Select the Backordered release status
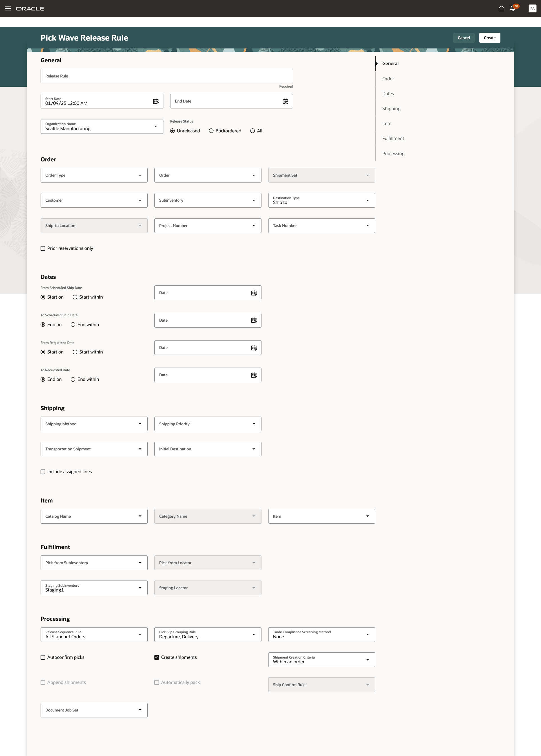This screenshot has width=541, height=756. 211,131
